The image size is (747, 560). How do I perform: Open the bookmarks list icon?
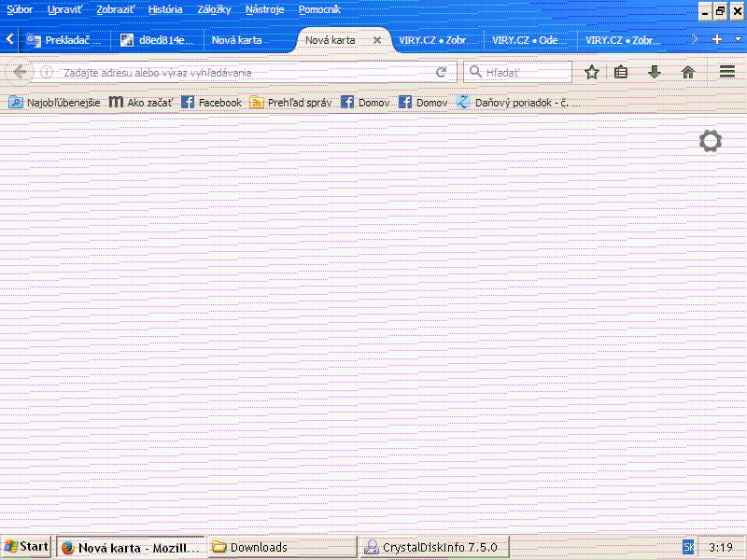[621, 72]
